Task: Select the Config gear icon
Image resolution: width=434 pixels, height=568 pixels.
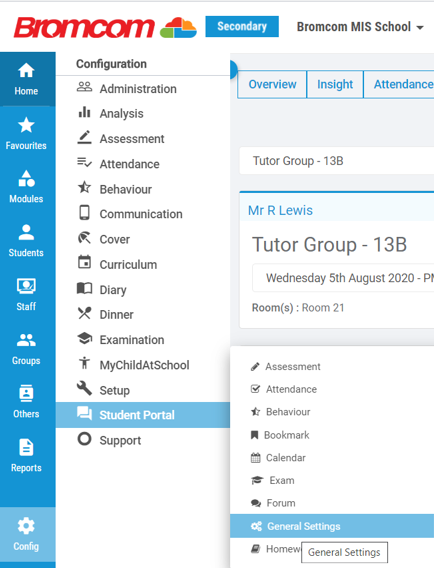Action: tap(26, 526)
